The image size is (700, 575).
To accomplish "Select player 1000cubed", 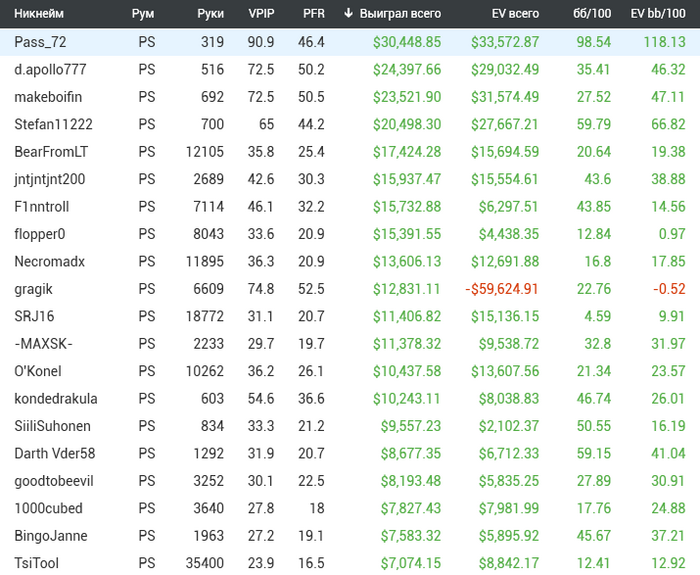I will click(x=48, y=508).
